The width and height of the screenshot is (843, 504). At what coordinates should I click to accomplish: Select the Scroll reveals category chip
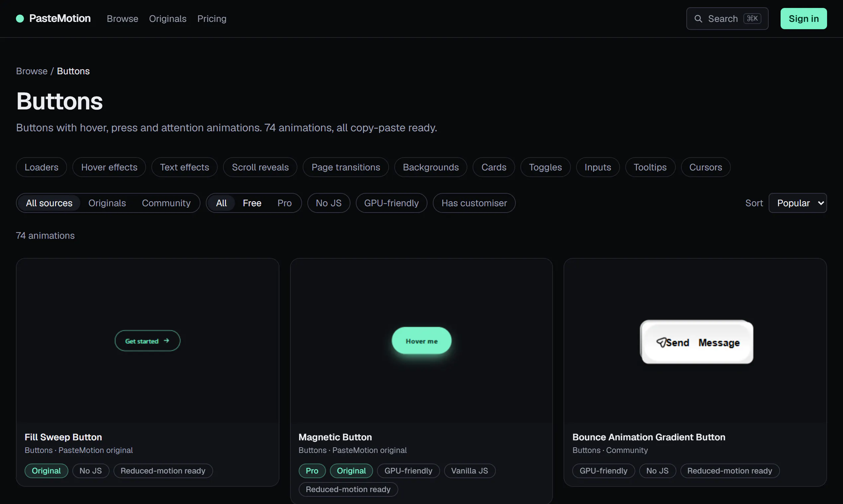(260, 167)
